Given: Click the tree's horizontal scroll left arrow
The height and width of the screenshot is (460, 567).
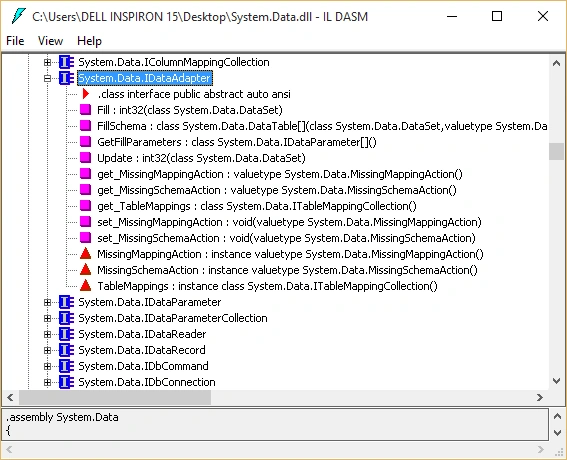Looking at the screenshot, I should point(10,397).
